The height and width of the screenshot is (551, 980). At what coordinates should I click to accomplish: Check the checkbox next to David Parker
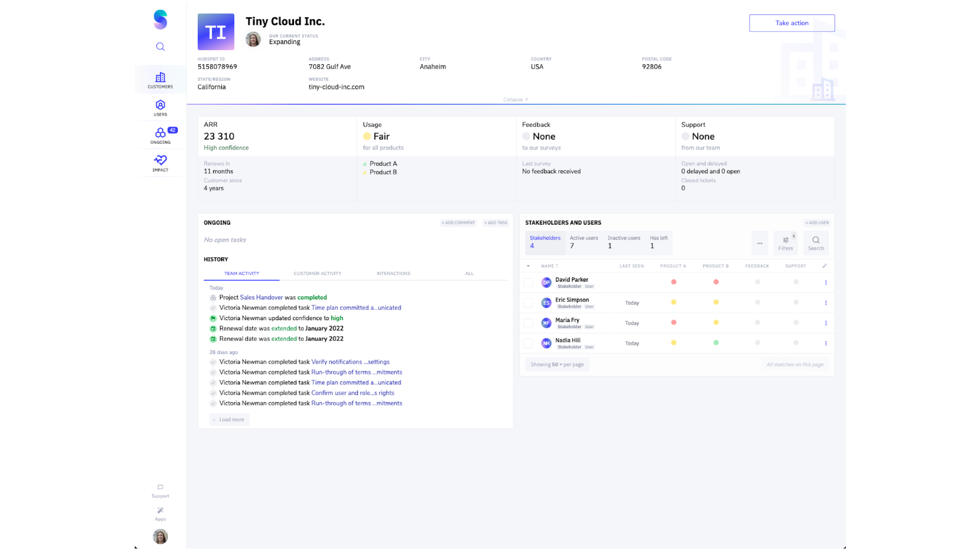[528, 282]
